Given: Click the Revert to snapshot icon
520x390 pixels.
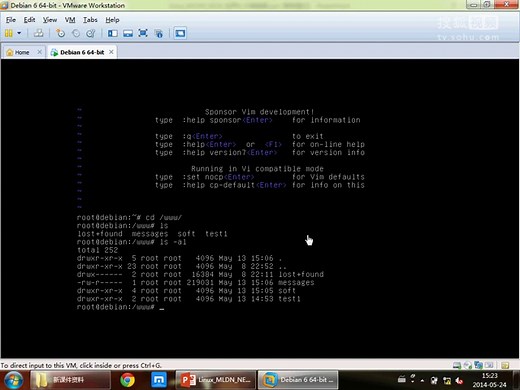Looking at the screenshot, I should (x=76, y=33).
